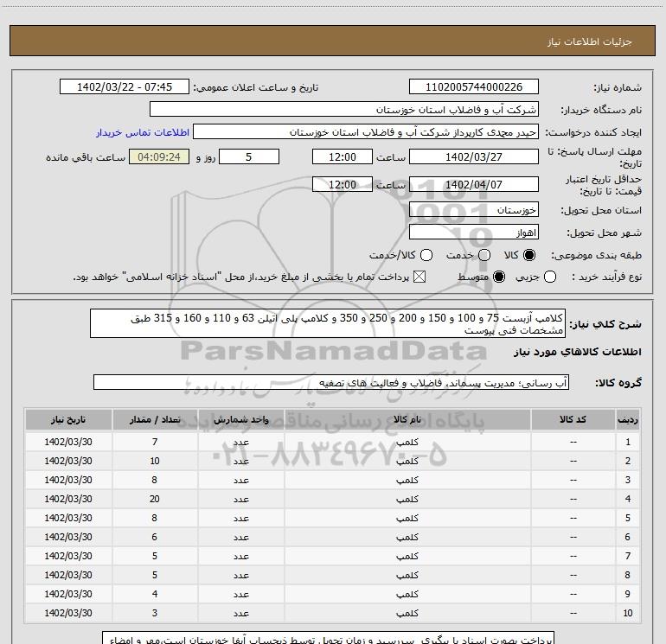The width and height of the screenshot is (666, 644).
Task: Click the price validity time 12:00 field
Action: point(343,184)
